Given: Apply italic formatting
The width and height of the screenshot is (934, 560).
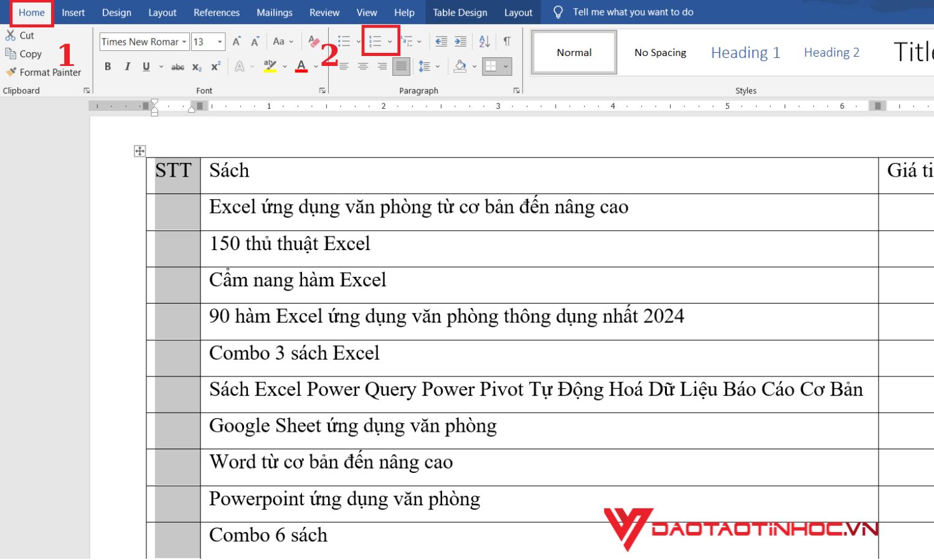Looking at the screenshot, I should point(126,66).
